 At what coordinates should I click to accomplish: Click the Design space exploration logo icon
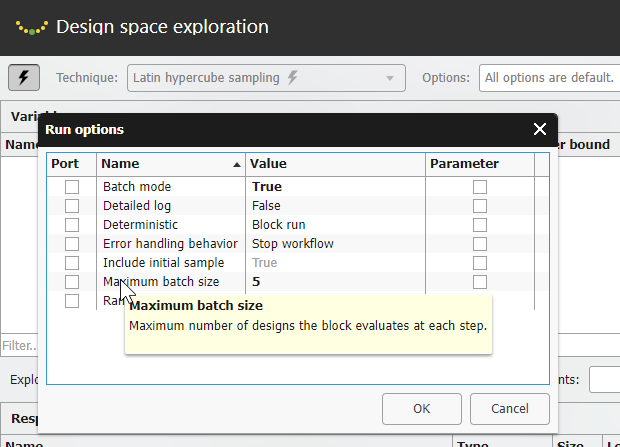pos(32,27)
